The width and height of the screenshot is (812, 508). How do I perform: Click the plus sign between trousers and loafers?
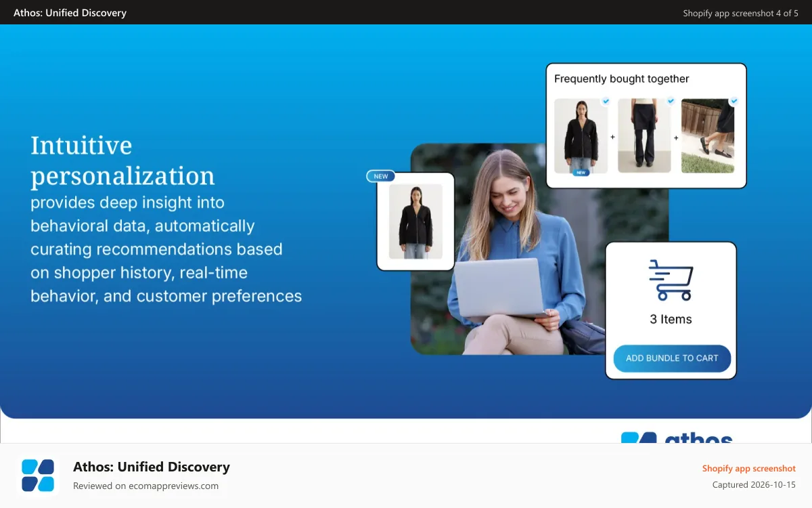click(675, 137)
